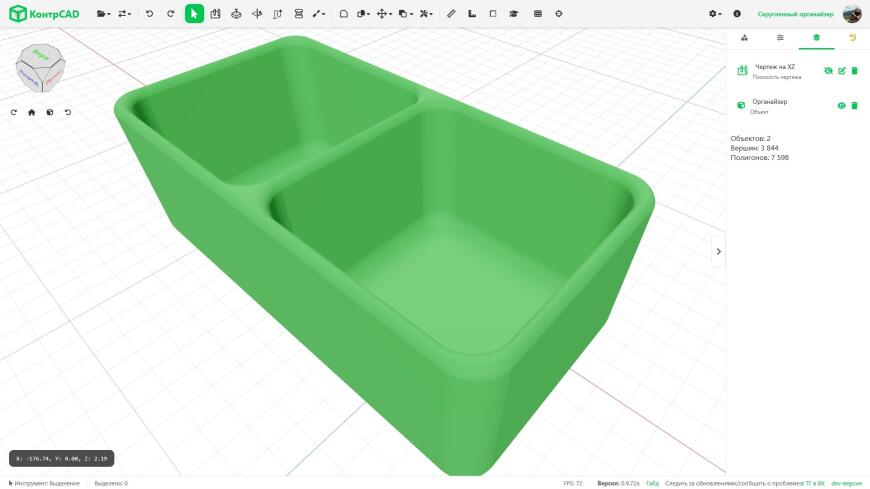Activate the sketch drawing tool
This screenshot has height=489, width=870.
[x=215, y=14]
